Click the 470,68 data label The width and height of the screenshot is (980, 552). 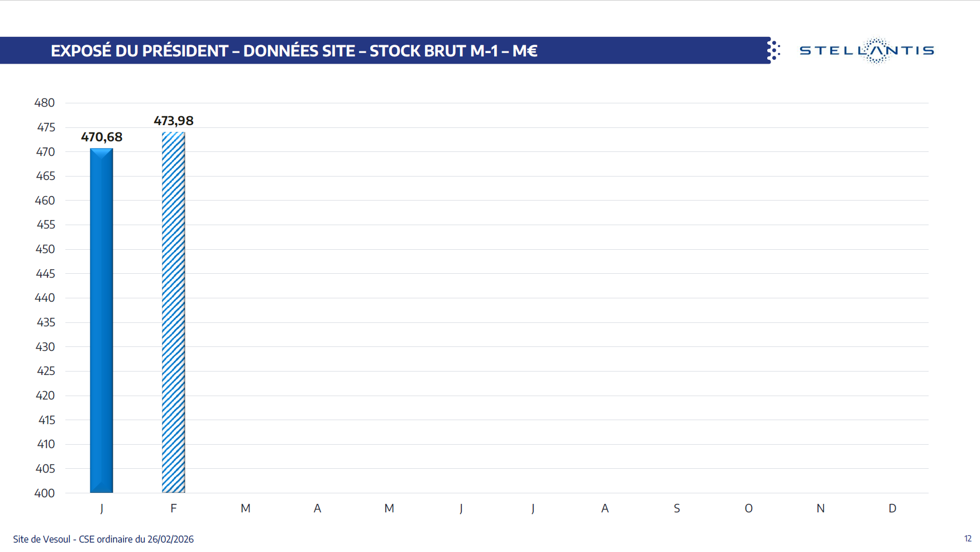102,137
